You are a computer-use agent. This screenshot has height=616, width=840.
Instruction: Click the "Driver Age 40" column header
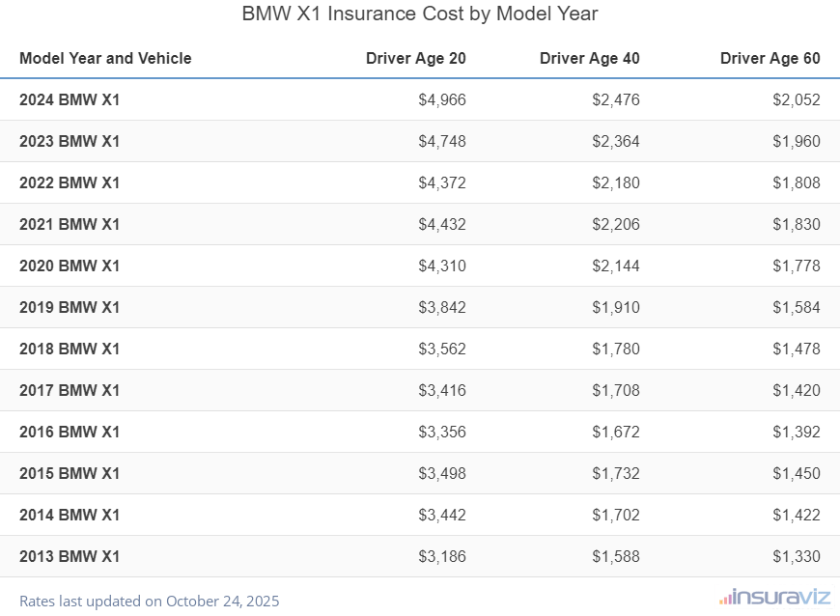(589, 58)
